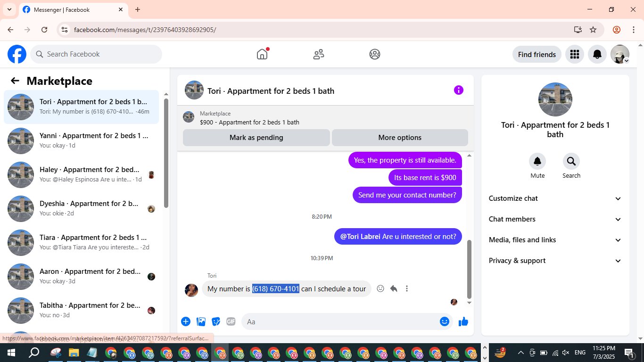Open the Groups icon in top nav
The image size is (644, 362).
coord(375,54)
